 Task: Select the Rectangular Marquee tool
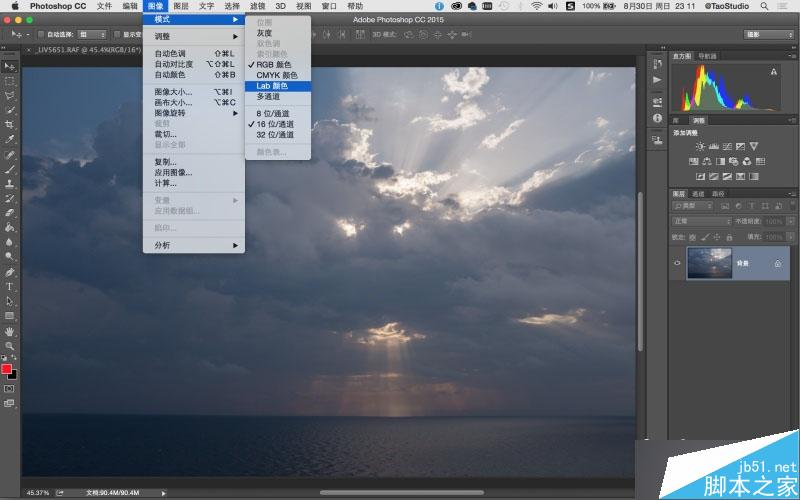tap(9, 82)
